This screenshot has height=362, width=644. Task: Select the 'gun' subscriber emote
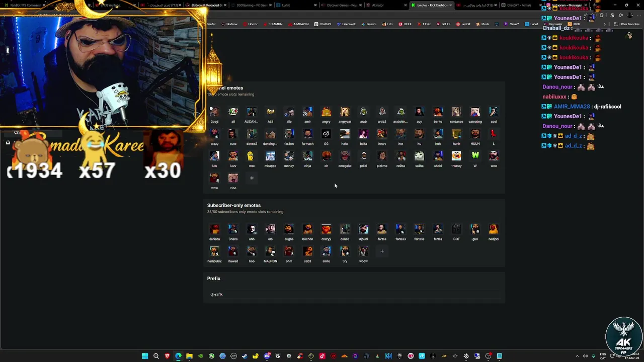[475, 229]
